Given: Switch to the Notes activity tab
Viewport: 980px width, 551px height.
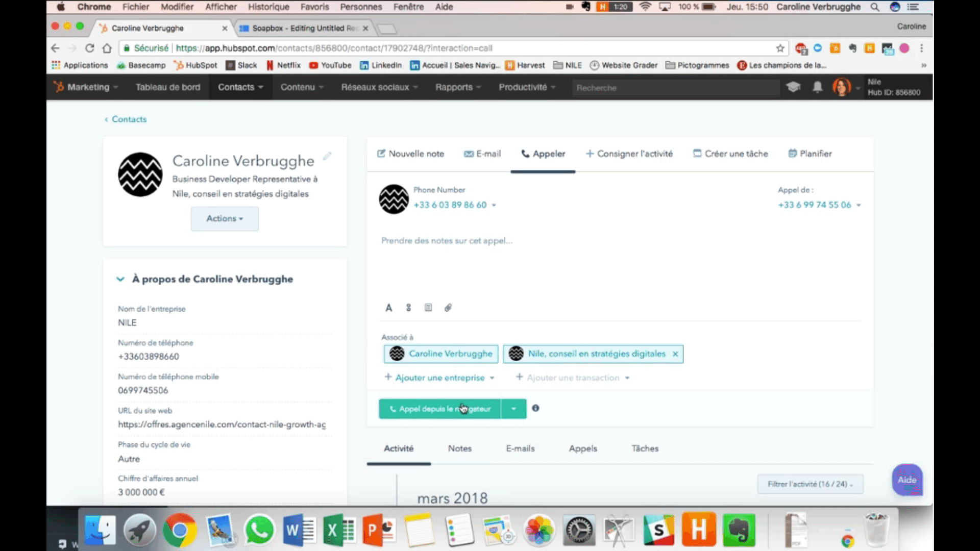Looking at the screenshot, I should 459,448.
